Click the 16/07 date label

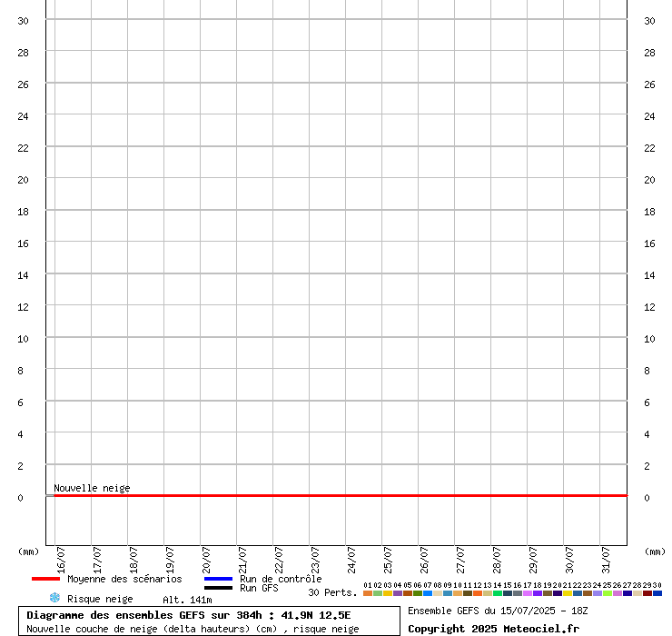click(61, 560)
